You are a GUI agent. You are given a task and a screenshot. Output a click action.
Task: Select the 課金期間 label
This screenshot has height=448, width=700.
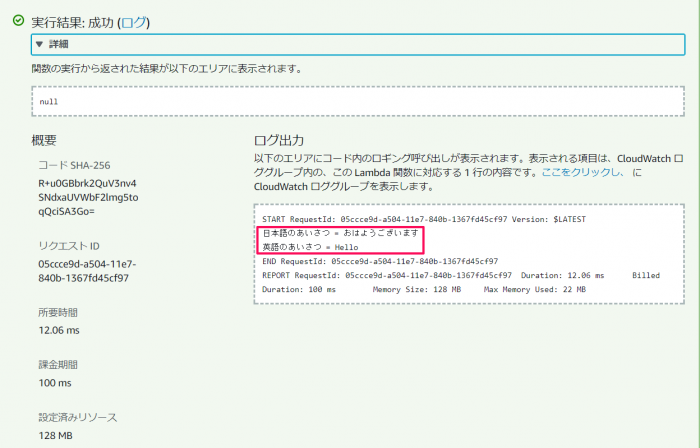click(x=58, y=365)
